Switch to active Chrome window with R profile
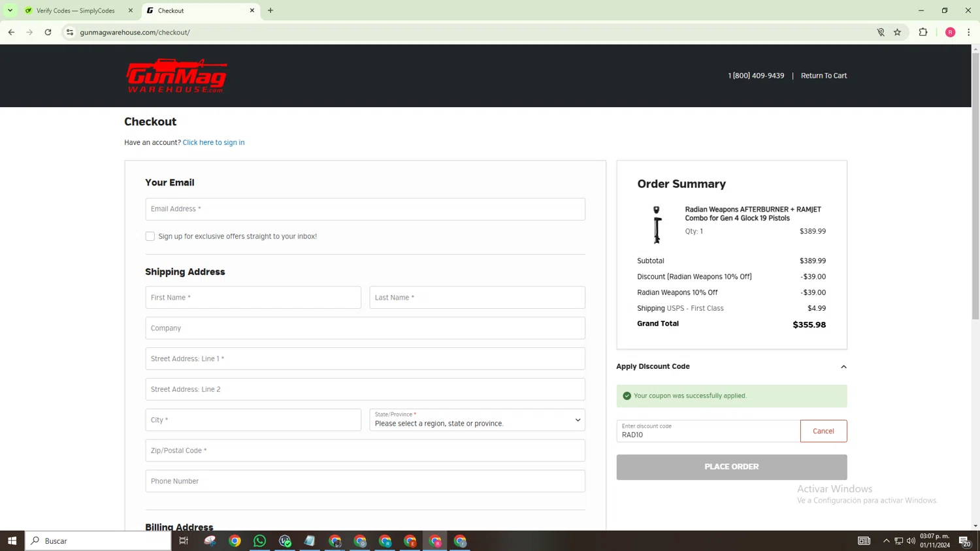The image size is (980, 551). (435, 541)
